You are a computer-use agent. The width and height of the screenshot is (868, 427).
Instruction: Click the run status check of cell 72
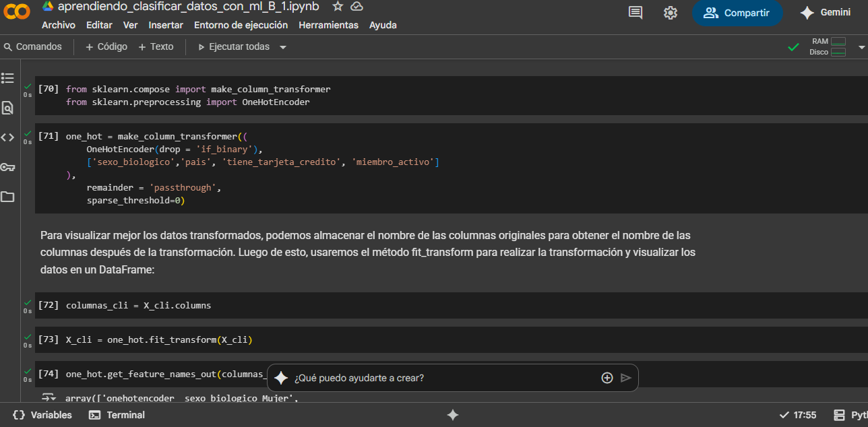click(27, 303)
